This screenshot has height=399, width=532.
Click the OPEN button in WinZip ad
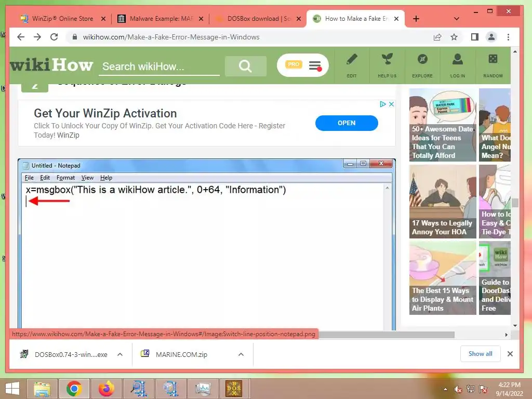point(347,123)
